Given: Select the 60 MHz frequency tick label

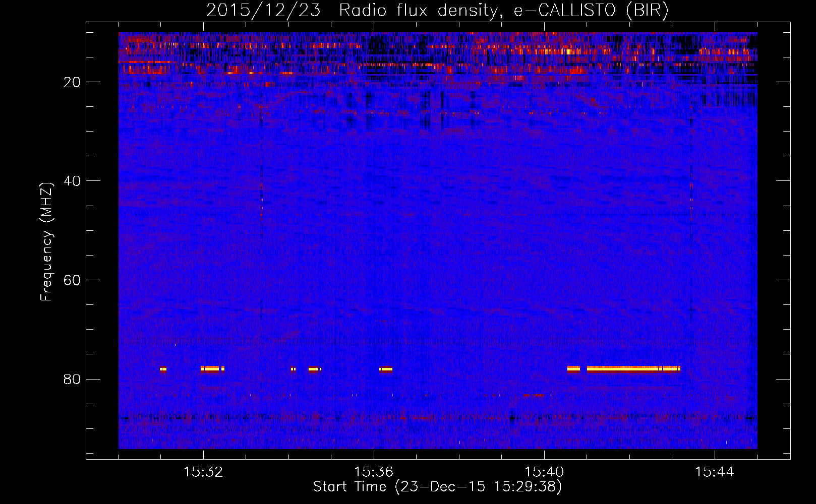Looking at the screenshot, I should pyautogui.click(x=72, y=280).
